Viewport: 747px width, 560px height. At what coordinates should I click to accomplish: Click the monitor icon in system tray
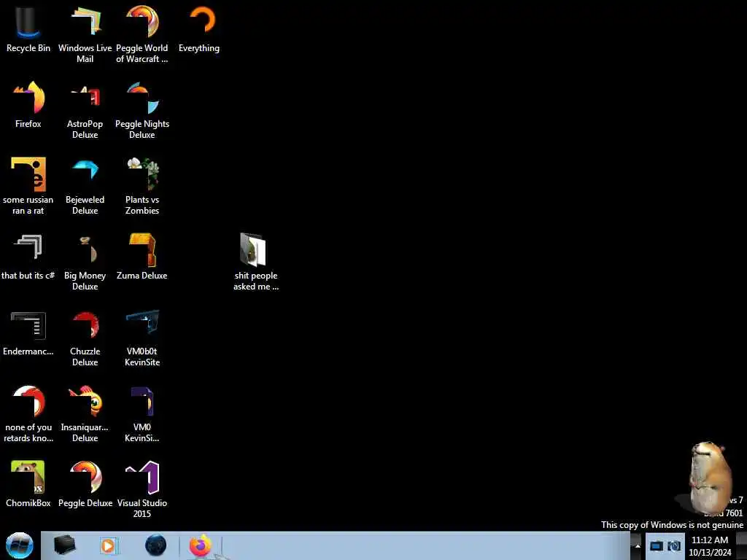(657, 546)
